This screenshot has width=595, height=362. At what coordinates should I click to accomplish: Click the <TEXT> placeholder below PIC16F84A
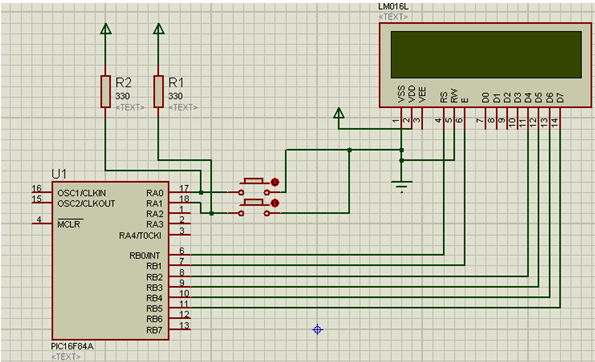pos(66,356)
